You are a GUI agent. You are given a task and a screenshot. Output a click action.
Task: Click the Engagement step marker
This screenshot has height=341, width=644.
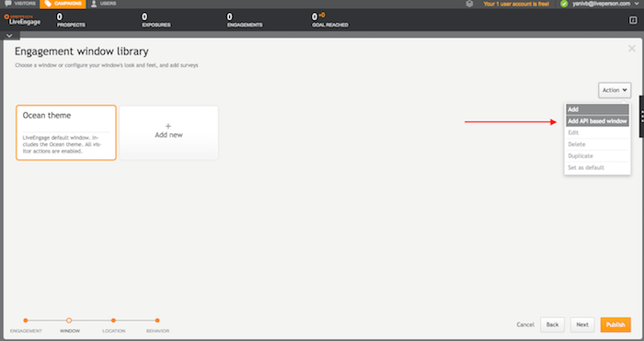coord(26,321)
